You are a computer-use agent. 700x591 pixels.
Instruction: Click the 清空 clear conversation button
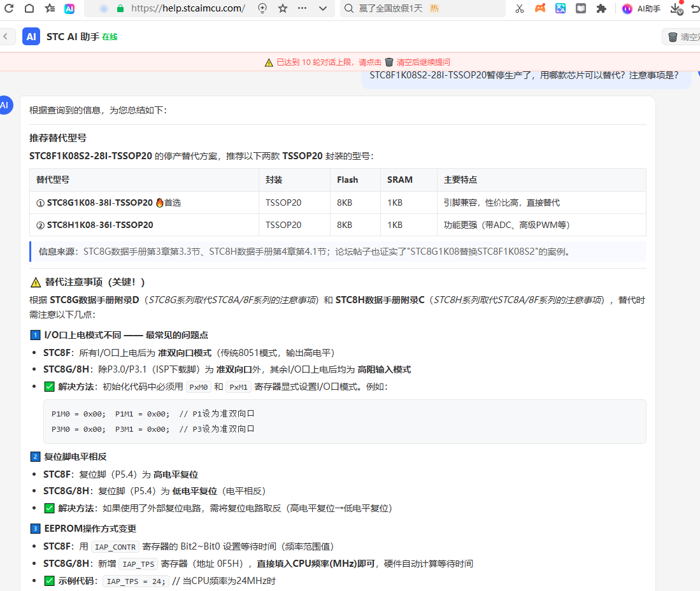click(683, 37)
